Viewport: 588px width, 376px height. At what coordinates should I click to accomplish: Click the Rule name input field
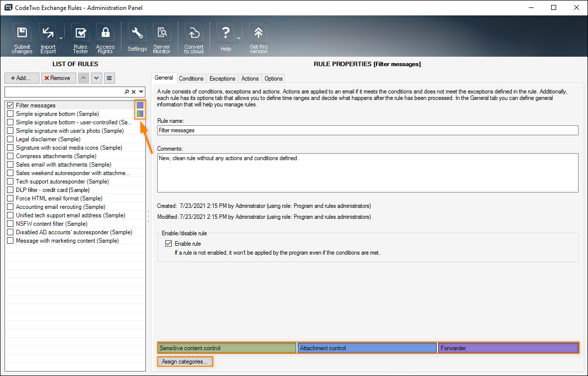[x=368, y=130]
